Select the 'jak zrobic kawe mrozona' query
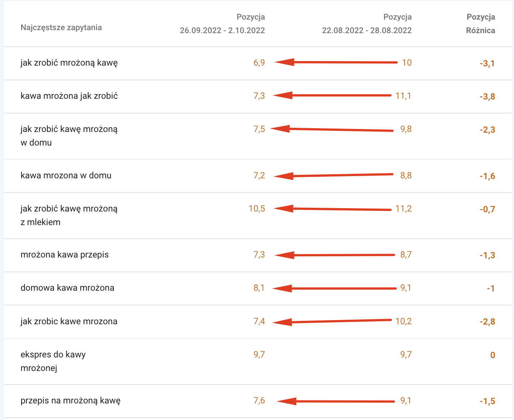This screenshot has width=514, height=420. [x=69, y=321]
